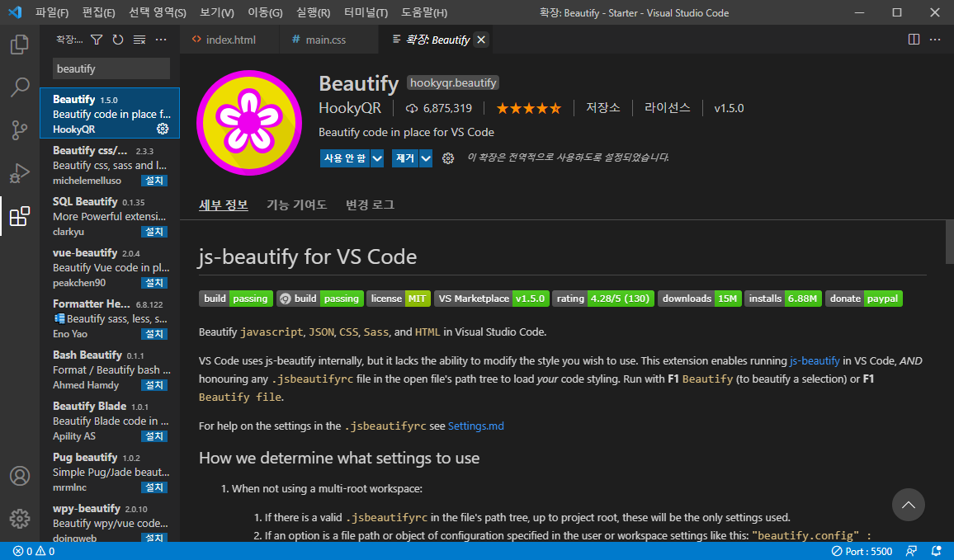Image resolution: width=954 pixels, height=560 pixels.
Task: Refresh the extensions list
Action: (118, 40)
